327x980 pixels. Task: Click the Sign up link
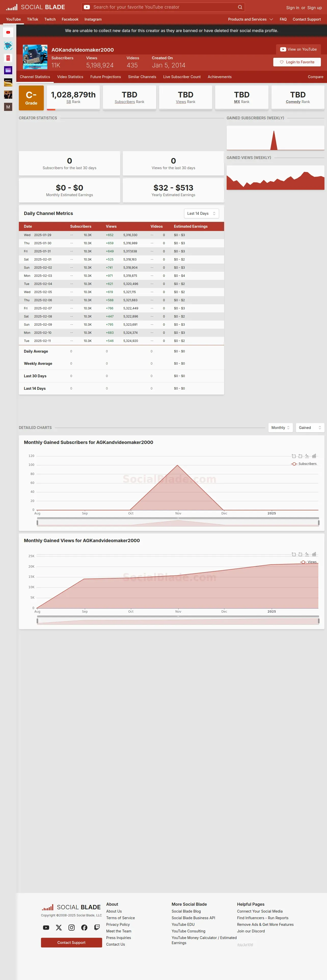click(x=315, y=8)
